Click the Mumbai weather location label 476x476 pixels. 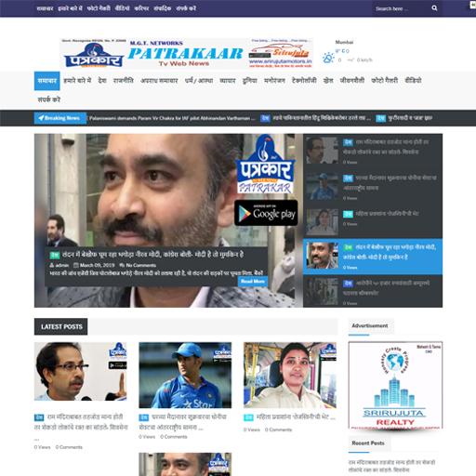344,42
